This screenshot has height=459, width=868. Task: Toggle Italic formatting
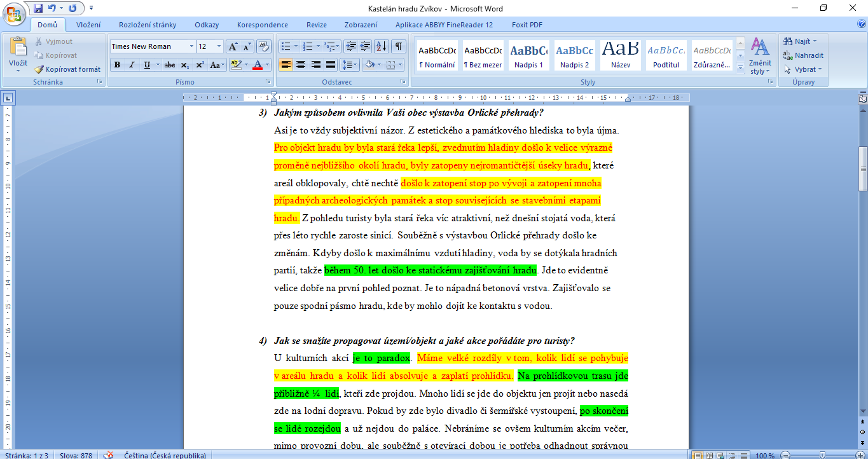tap(132, 65)
